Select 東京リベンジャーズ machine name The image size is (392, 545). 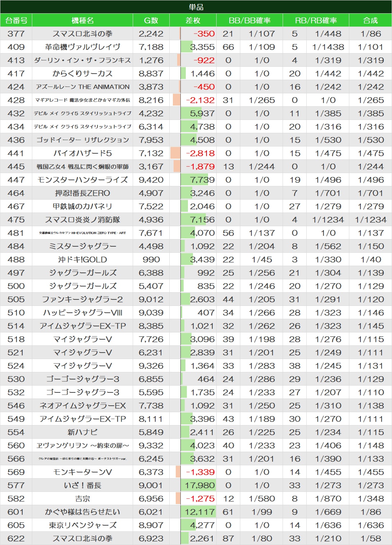(82, 525)
